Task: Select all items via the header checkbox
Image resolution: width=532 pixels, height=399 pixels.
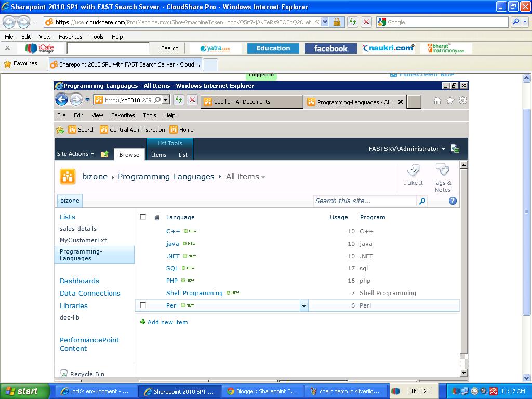Action: click(x=143, y=217)
